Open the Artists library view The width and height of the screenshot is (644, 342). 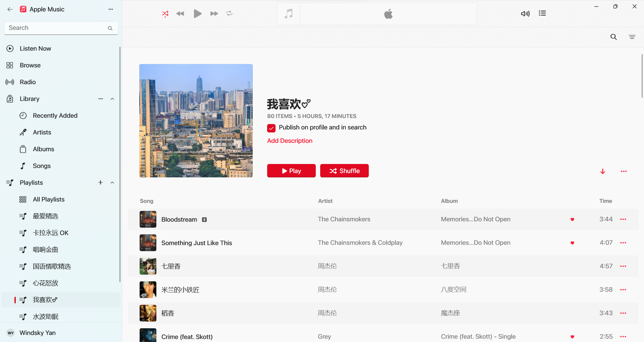[60, 132]
